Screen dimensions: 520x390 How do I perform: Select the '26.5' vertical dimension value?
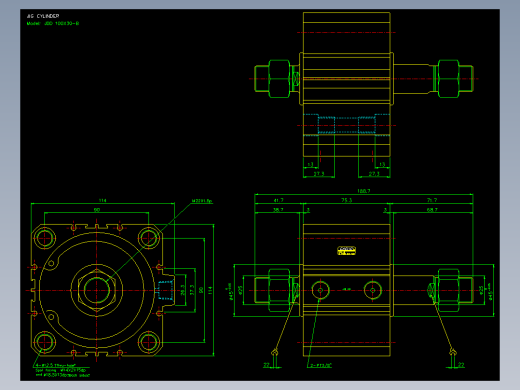182,290
